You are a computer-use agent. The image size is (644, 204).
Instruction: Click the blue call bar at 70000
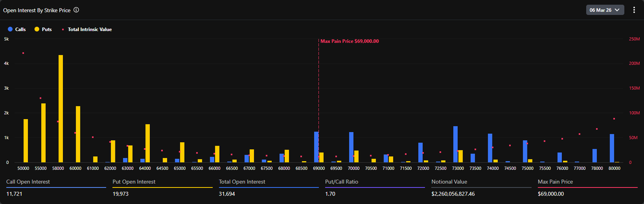click(351, 147)
